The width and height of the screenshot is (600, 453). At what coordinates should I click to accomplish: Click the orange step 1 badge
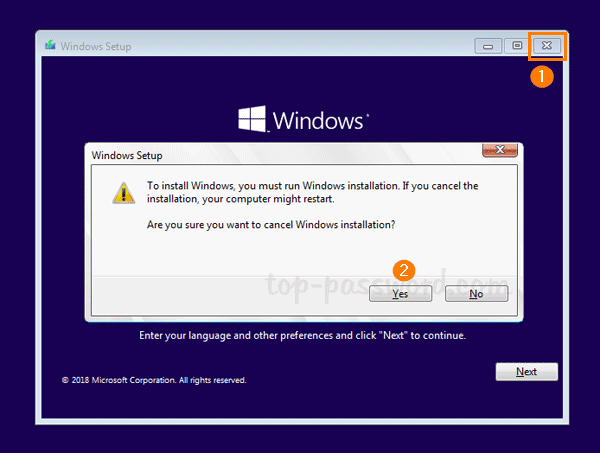point(541,76)
